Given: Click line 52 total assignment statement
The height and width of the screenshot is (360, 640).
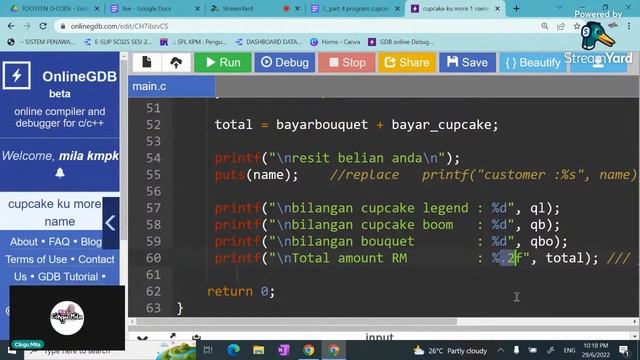Looking at the screenshot, I should click(356, 125).
